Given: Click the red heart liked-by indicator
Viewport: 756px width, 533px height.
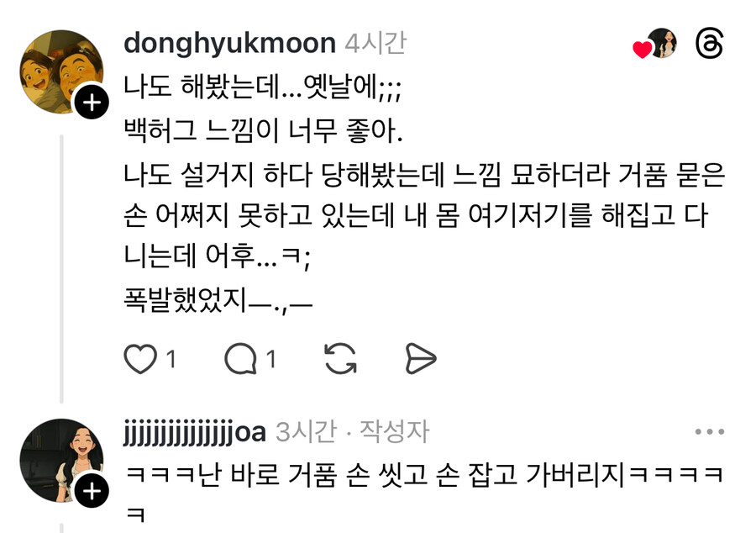Looking at the screenshot, I should (642, 50).
